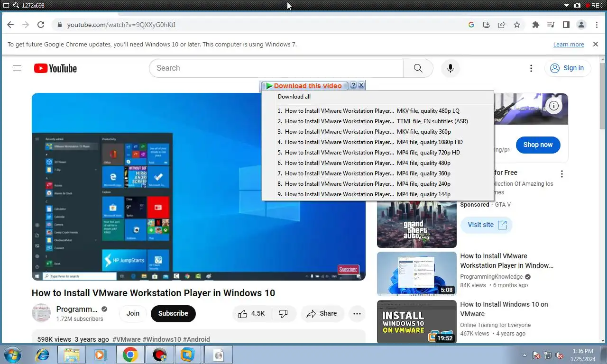Open the Chrome three-dot menu
This screenshot has height=364, width=607.
tap(597, 25)
